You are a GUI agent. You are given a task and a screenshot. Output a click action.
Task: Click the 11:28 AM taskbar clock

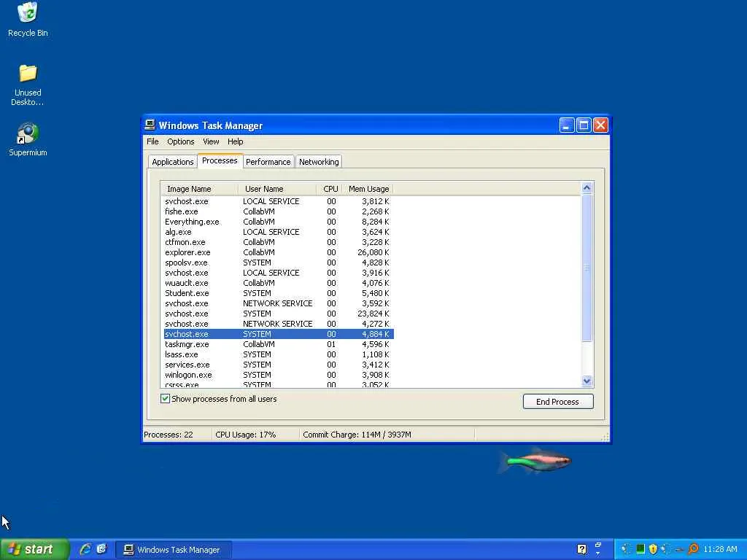(x=720, y=549)
